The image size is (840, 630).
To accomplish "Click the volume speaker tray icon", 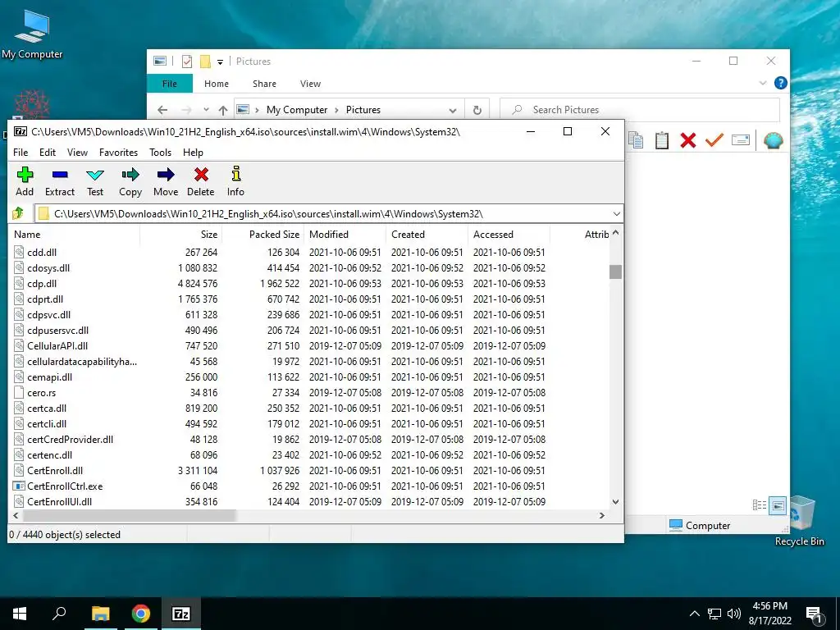I will [x=734, y=614].
